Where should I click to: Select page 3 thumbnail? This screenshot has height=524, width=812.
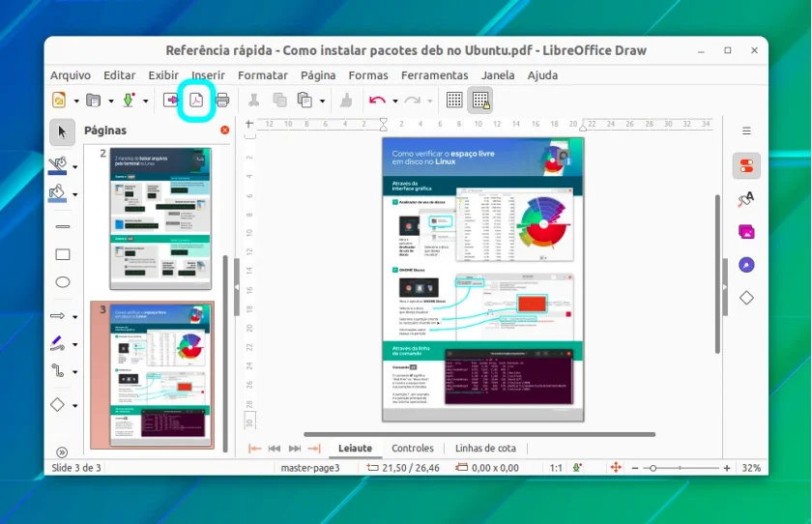click(x=153, y=375)
